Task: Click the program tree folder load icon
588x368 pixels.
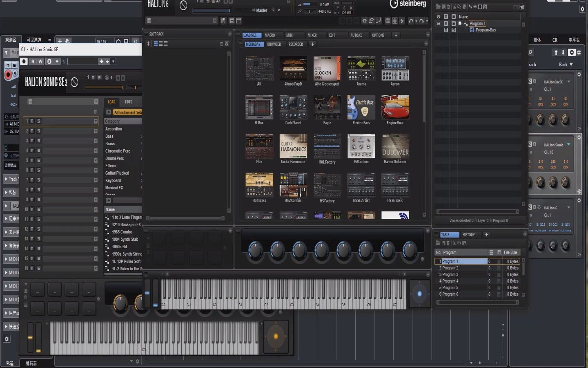Action: pyautogui.click(x=438, y=7)
